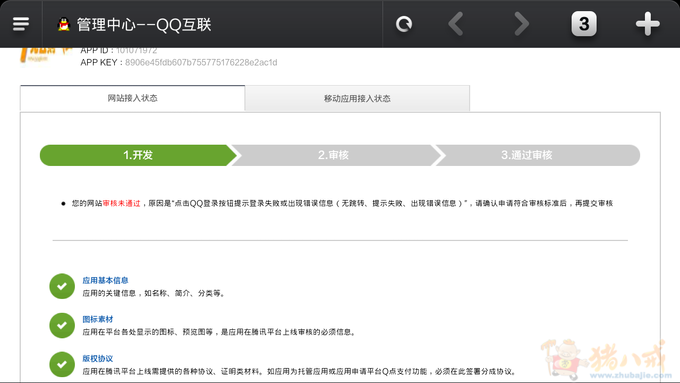The height and width of the screenshot is (383, 680).
Task: Open the 图标素材 link
Action: 98,319
